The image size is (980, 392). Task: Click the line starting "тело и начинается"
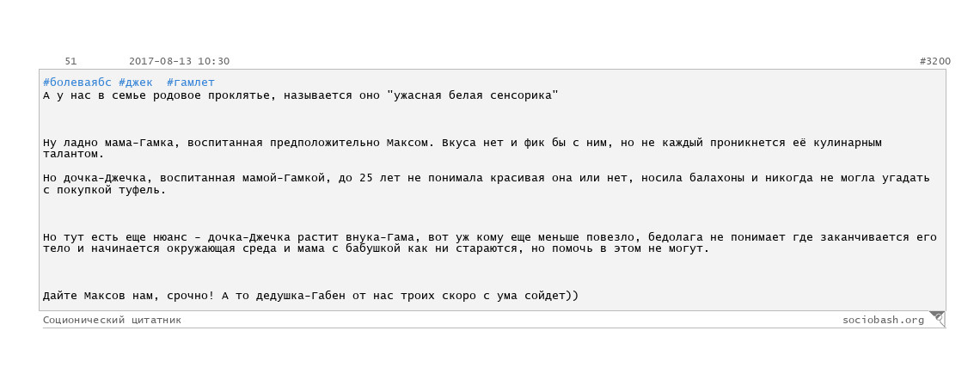[377, 248]
